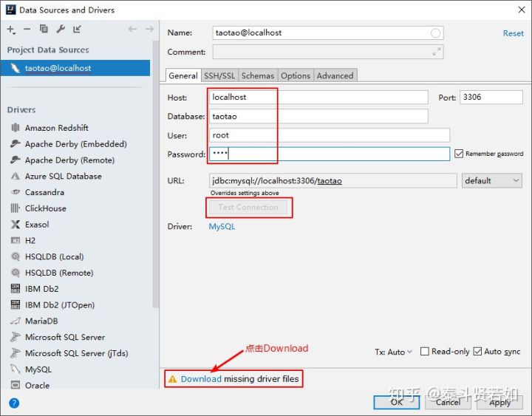Expand the Comment field
The image size is (532, 416).
437,52
